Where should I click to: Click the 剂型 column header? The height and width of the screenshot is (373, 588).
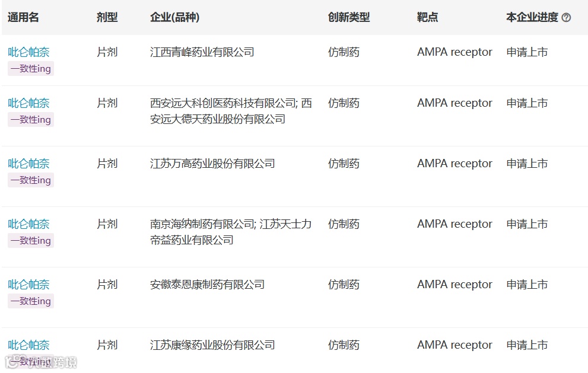click(x=107, y=17)
